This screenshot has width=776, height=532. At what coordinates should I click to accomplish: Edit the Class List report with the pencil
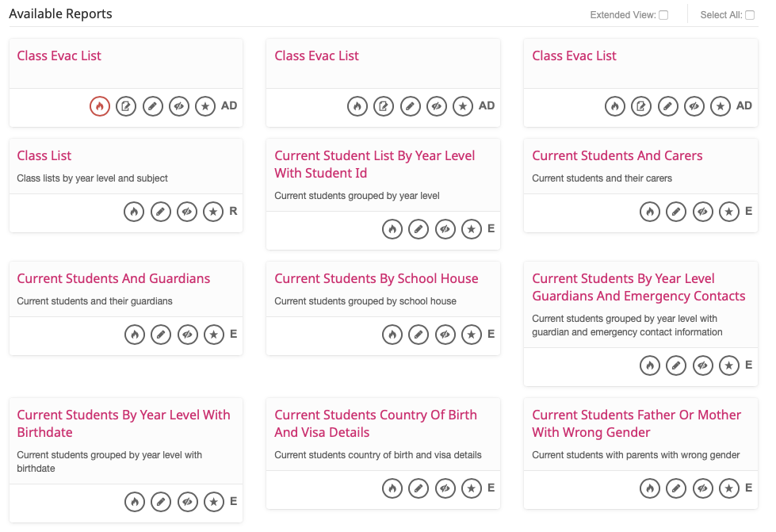click(x=161, y=212)
